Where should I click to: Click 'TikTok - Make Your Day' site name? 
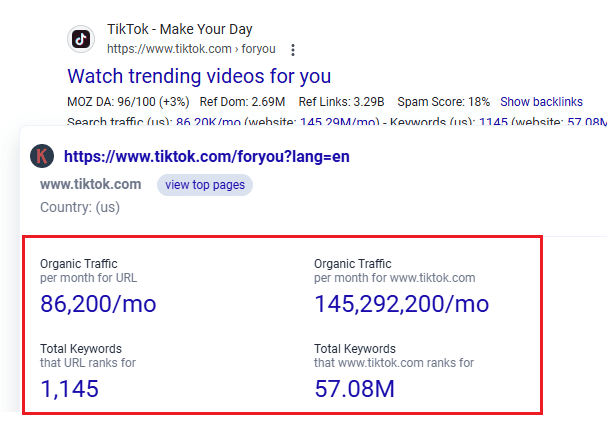[x=180, y=29]
